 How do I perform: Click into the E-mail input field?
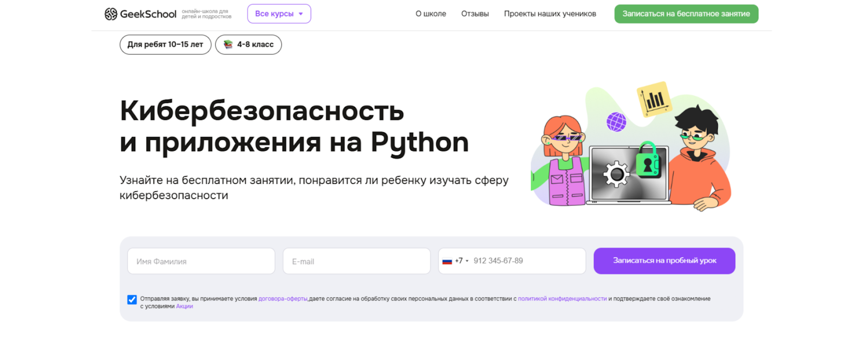[356, 261]
